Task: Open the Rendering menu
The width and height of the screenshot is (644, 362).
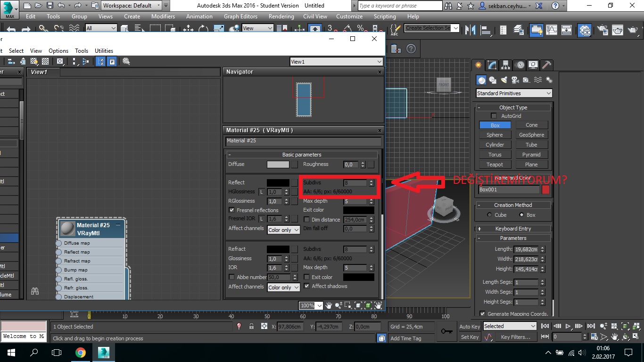Action: pos(281,16)
